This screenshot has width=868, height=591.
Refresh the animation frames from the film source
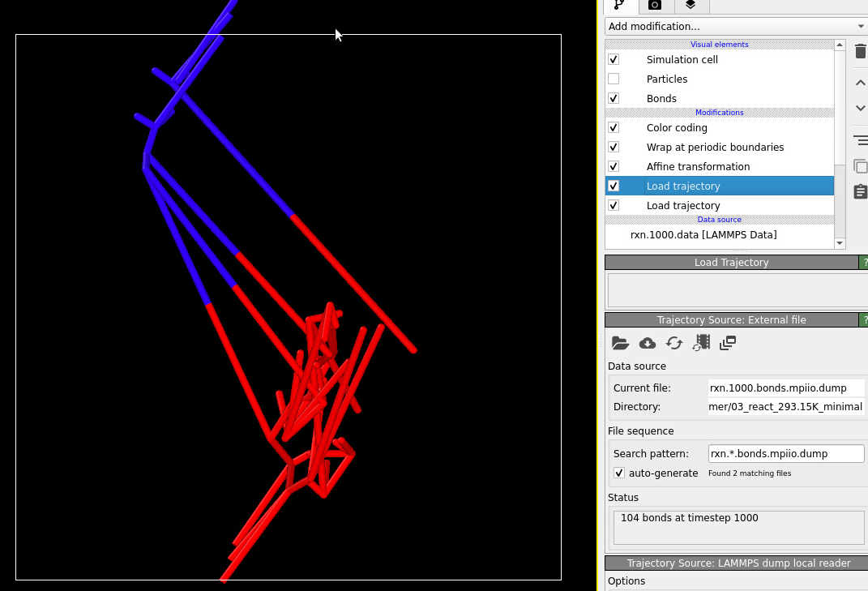click(x=700, y=343)
